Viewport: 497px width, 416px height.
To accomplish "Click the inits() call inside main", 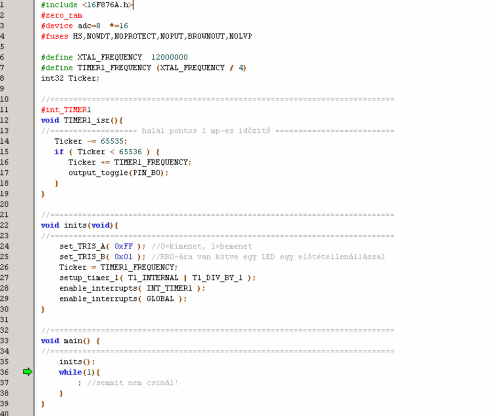I will tap(77, 362).
